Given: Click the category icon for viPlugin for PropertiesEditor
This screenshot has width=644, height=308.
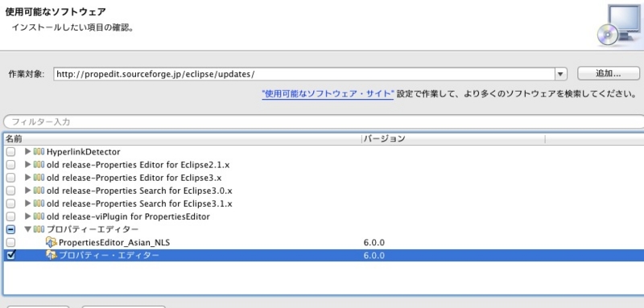Looking at the screenshot, I should (39, 216).
